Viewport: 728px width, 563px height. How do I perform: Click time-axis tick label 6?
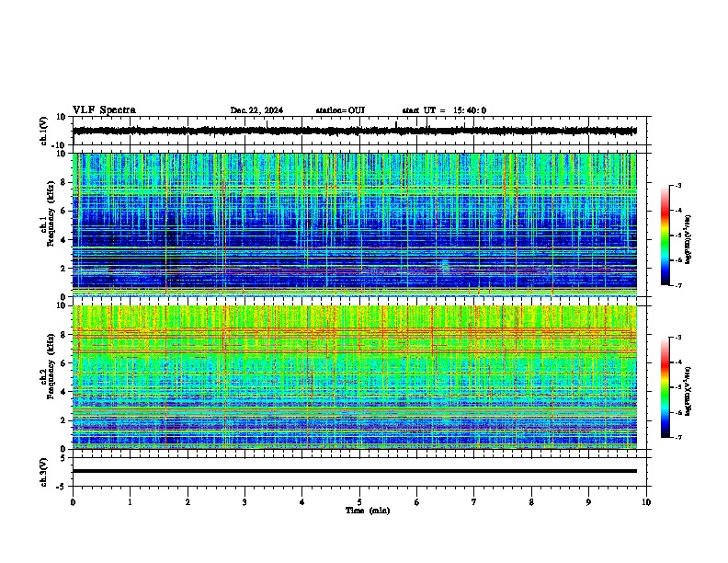[x=416, y=502]
